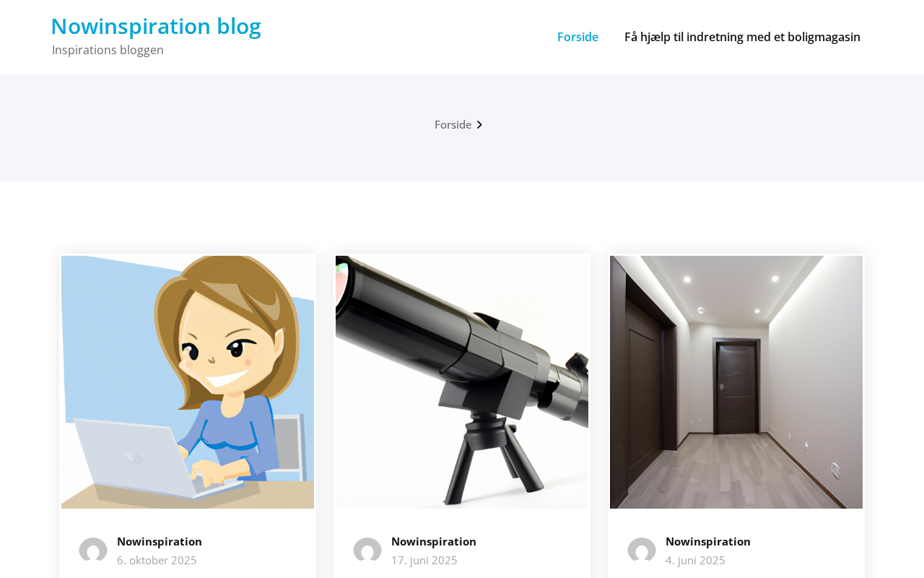Click the date 6. oktober 2025
This screenshot has width=924, height=578.
(x=157, y=560)
